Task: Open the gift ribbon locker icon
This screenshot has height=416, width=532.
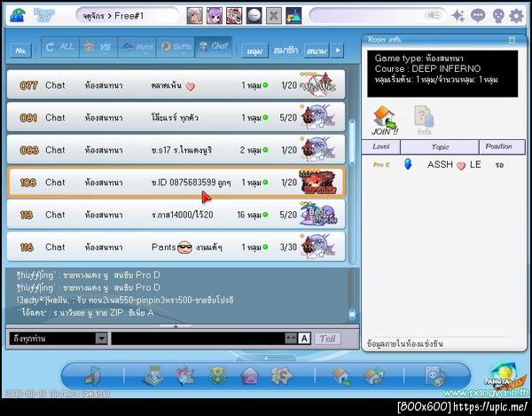Action: 185,375
